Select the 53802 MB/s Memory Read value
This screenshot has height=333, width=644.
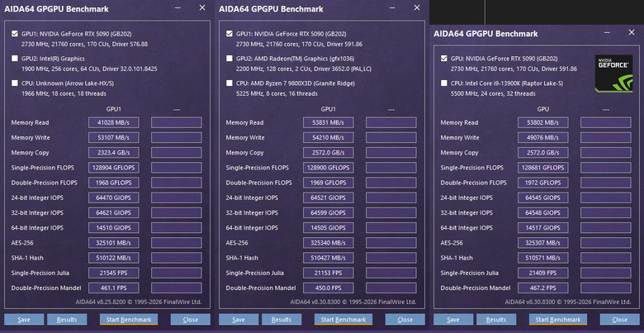543,122
